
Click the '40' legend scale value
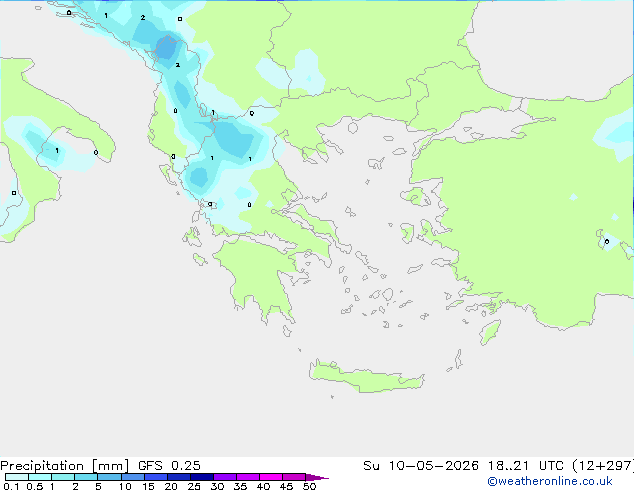click(263, 486)
